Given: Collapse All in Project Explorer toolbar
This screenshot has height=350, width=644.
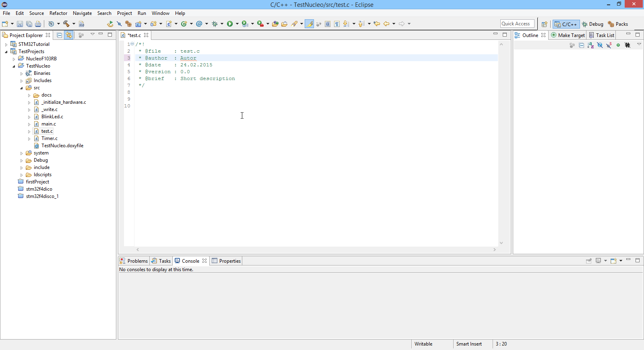Looking at the screenshot, I should 60,35.
